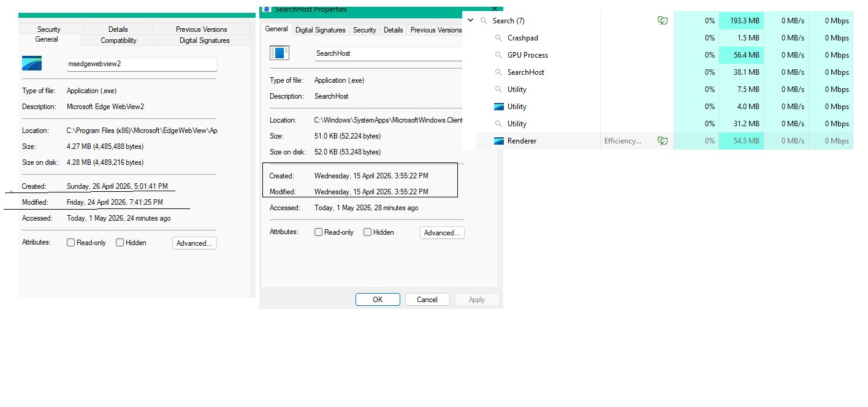Select General tab in SearchHost Properties
The height and width of the screenshot is (407, 868).
click(x=276, y=29)
